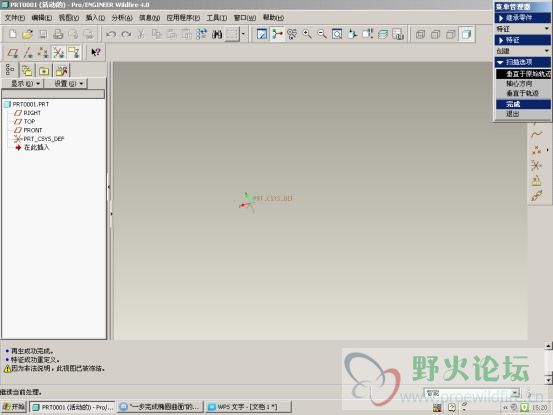
Task: Click the model tree search field
Action: click(53, 94)
